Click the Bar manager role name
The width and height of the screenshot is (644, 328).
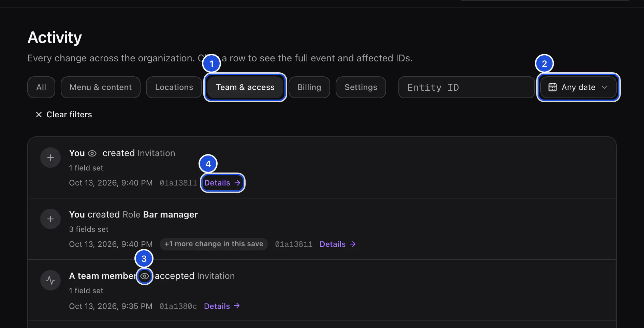(171, 214)
